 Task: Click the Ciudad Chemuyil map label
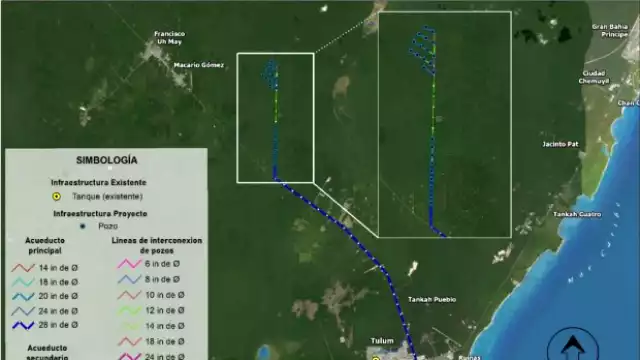point(594,77)
